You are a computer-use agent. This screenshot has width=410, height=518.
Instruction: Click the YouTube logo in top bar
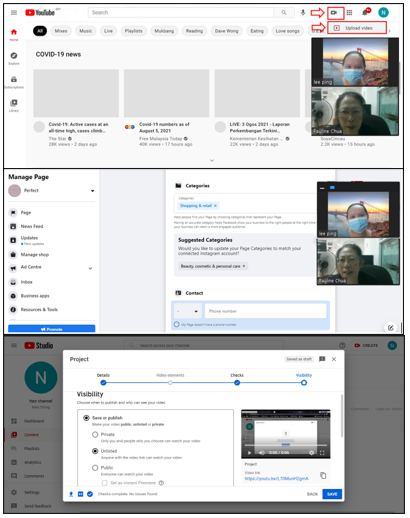pyautogui.click(x=40, y=13)
